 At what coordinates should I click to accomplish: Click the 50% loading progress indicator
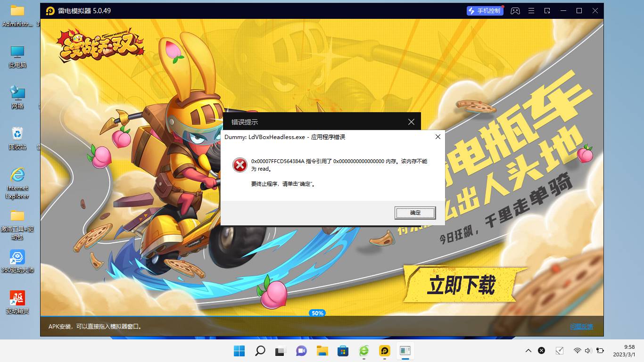[317, 313]
